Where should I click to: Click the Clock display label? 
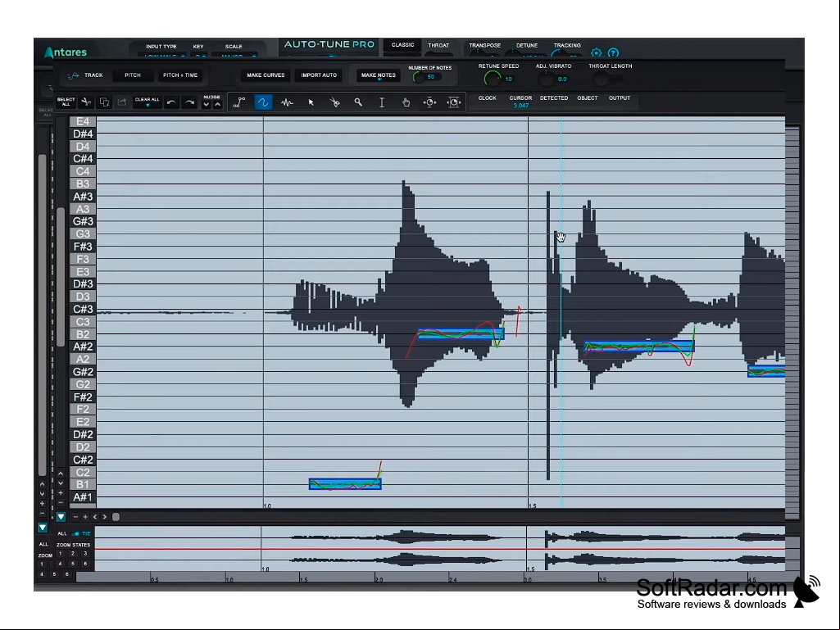click(487, 98)
